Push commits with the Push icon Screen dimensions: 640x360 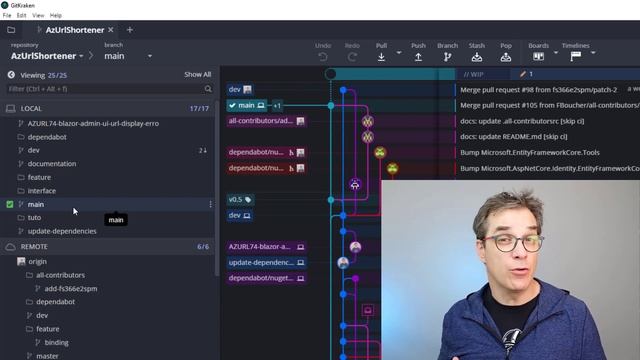click(x=418, y=57)
